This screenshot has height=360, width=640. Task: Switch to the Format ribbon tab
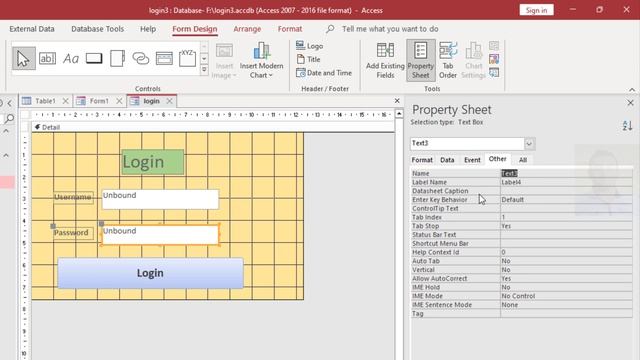pos(290,29)
